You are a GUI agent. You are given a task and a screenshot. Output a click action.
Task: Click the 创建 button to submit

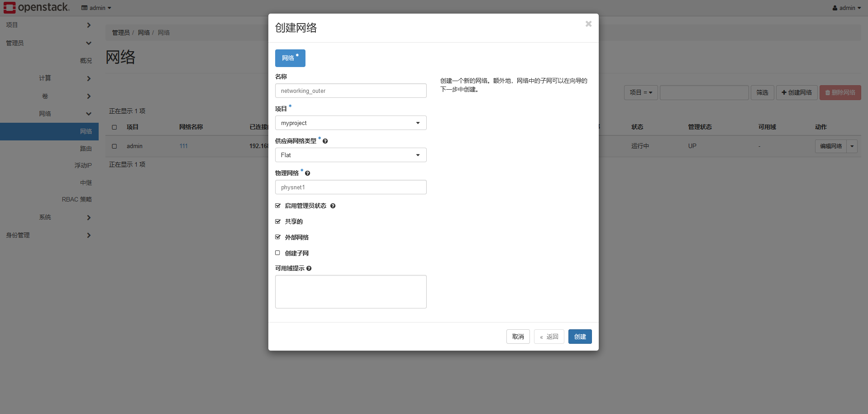coord(580,337)
